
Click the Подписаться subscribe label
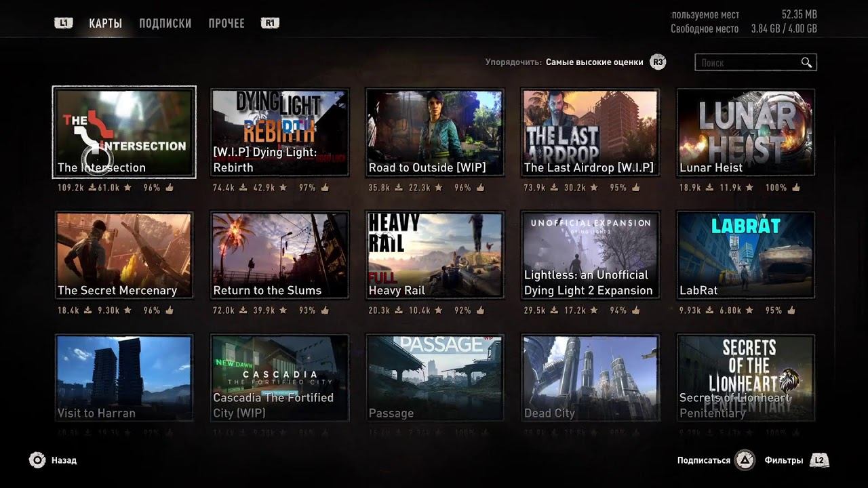pos(704,460)
